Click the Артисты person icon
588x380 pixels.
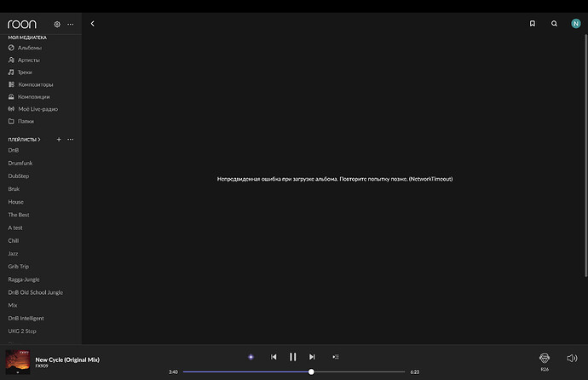(x=11, y=60)
